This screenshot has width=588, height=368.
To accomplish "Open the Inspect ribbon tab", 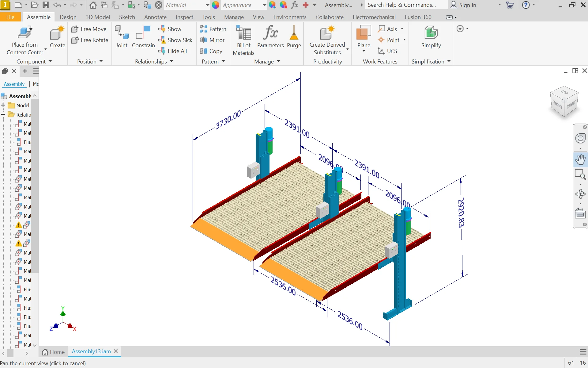I will click(x=184, y=17).
